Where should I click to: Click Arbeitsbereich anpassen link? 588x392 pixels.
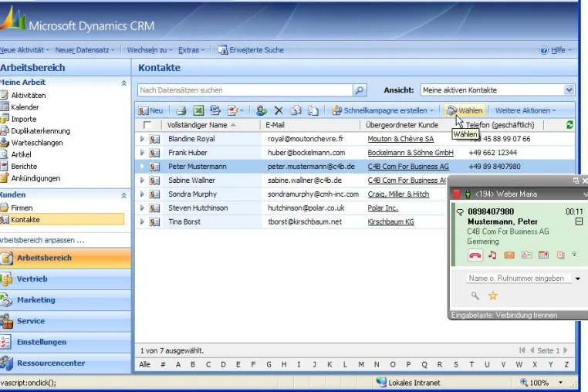click(42, 240)
